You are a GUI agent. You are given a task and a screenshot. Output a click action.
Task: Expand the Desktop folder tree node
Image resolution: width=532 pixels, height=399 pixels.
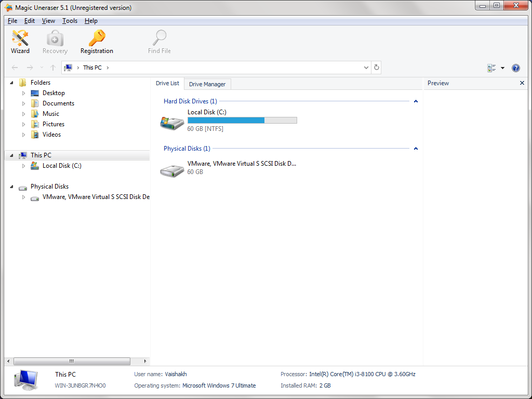pos(23,93)
